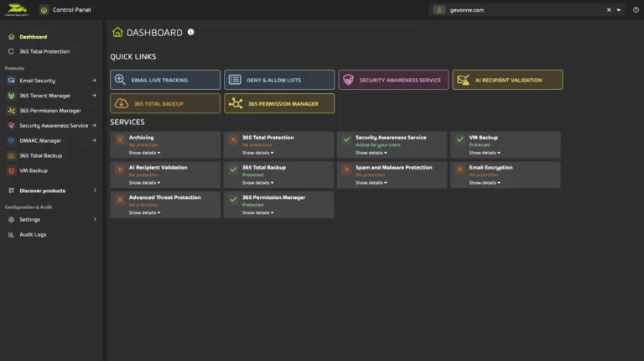
Task: Show details for 365 Total Protection service
Action: pos(258,153)
